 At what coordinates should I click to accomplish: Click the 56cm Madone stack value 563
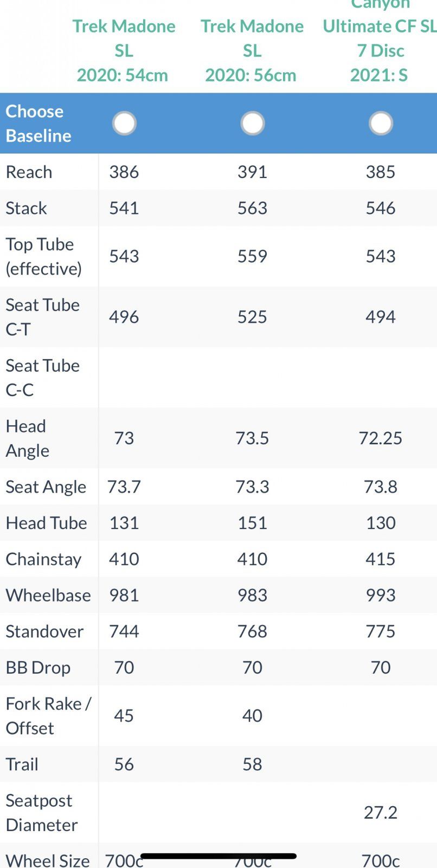pyautogui.click(x=252, y=208)
